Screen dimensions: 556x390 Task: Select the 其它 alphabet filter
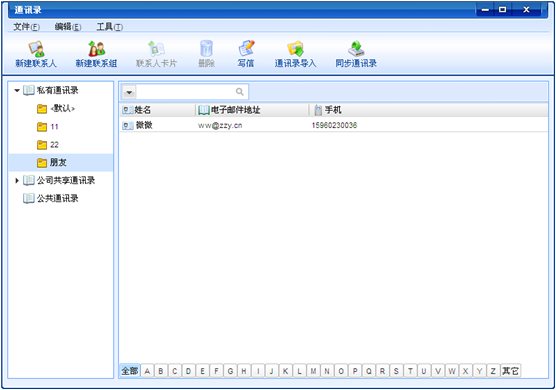[x=511, y=371]
